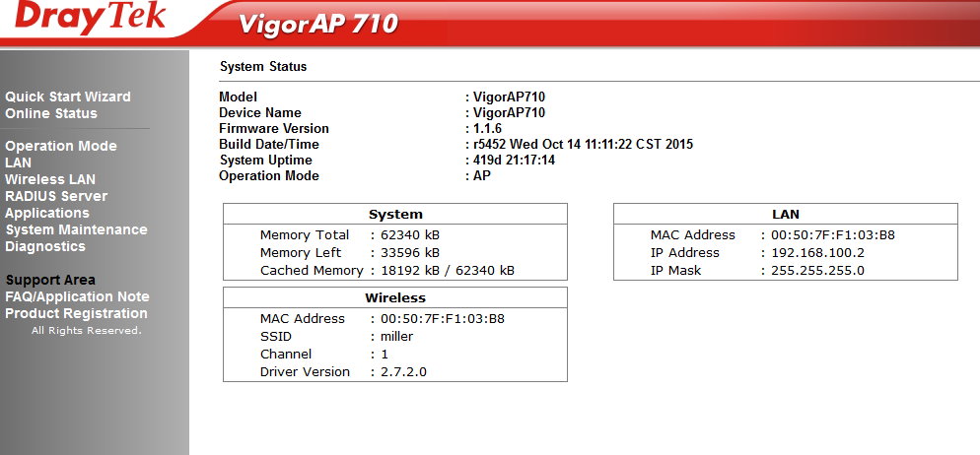Open Diagnostics menu
The height and width of the screenshot is (455, 980).
tap(45, 246)
